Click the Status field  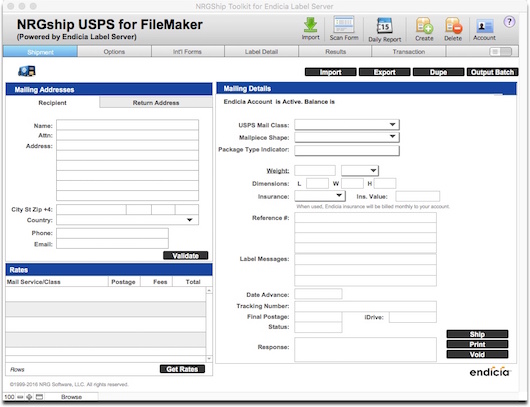(318, 327)
